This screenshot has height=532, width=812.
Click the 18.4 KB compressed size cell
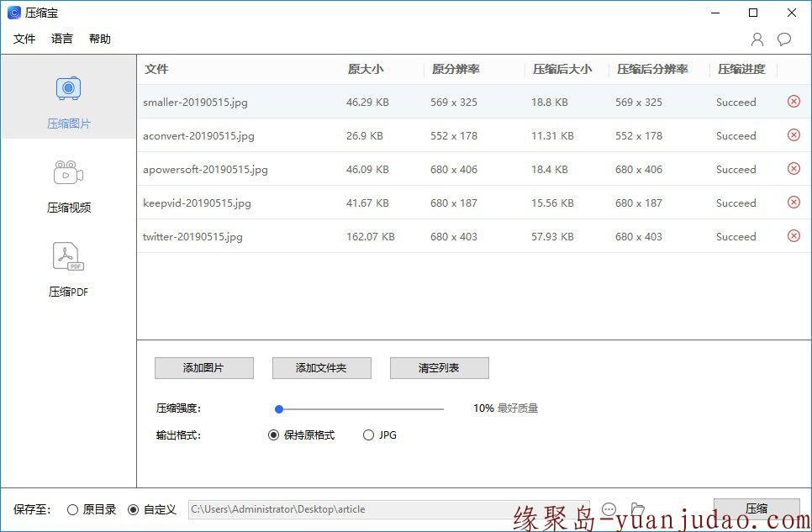pyautogui.click(x=550, y=170)
